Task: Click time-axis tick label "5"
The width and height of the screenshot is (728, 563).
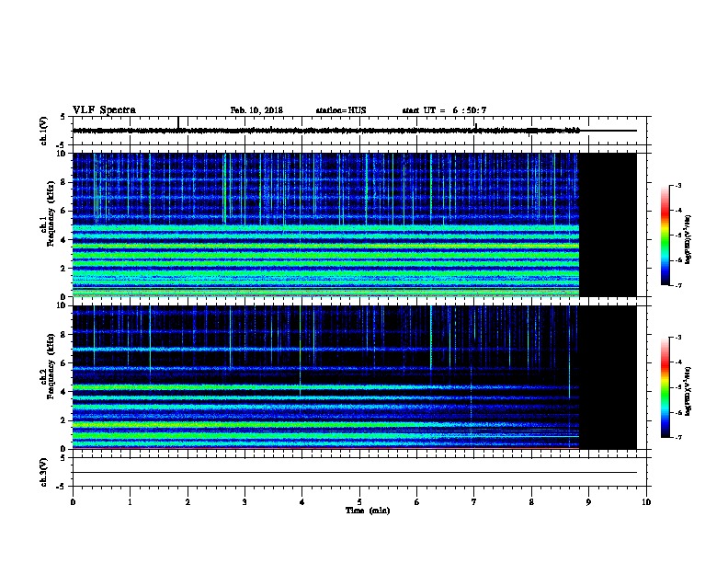Action: click(359, 502)
